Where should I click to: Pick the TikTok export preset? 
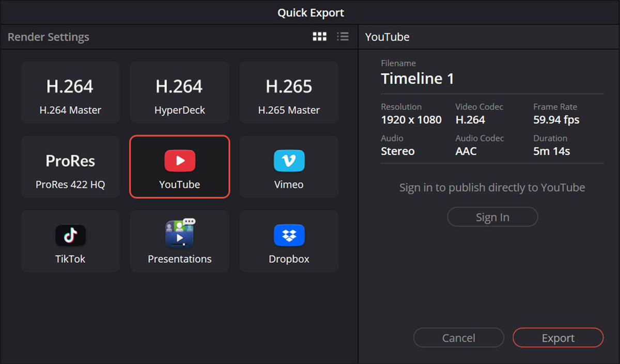70,241
